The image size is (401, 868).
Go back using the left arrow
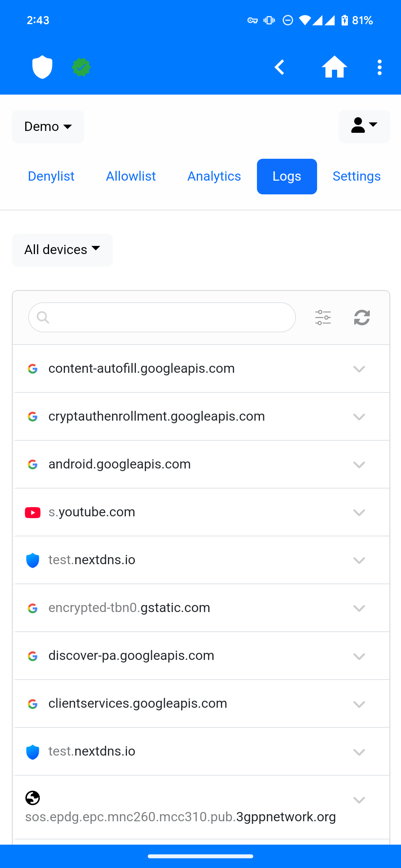[x=280, y=67]
